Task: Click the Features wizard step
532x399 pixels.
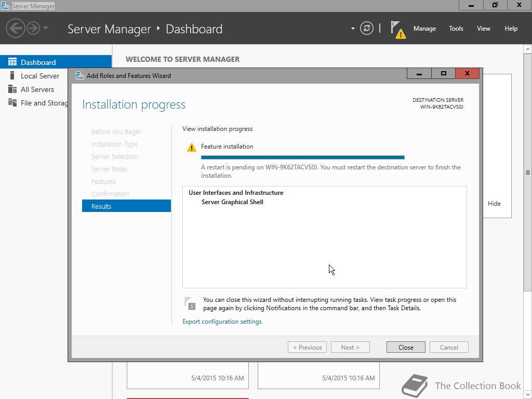Action: coord(103,181)
